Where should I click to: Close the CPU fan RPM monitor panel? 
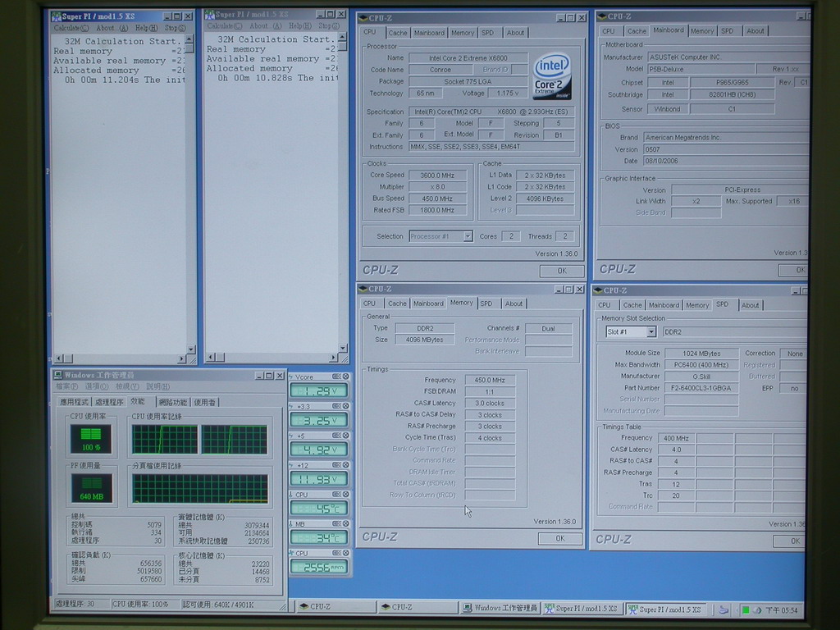coord(345,553)
